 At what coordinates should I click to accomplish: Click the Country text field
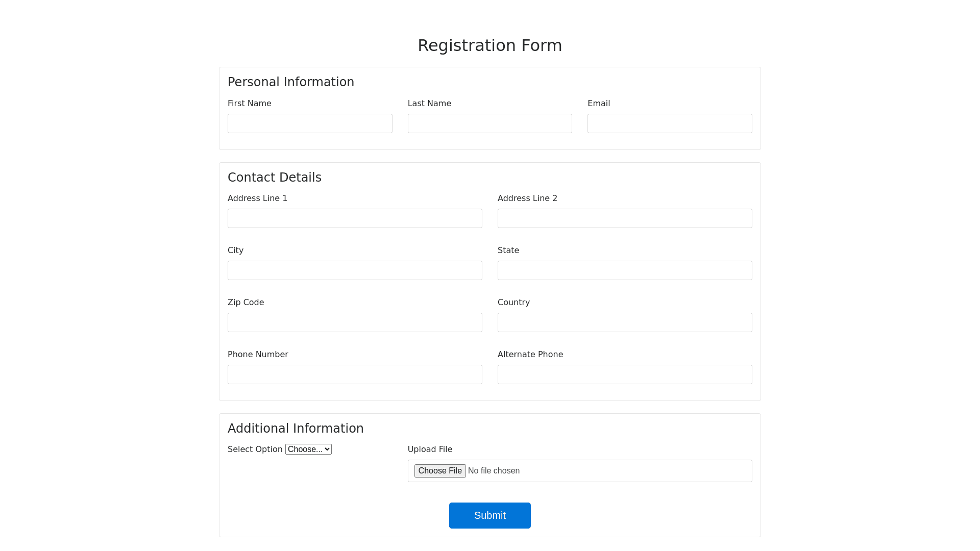[624, 322]
